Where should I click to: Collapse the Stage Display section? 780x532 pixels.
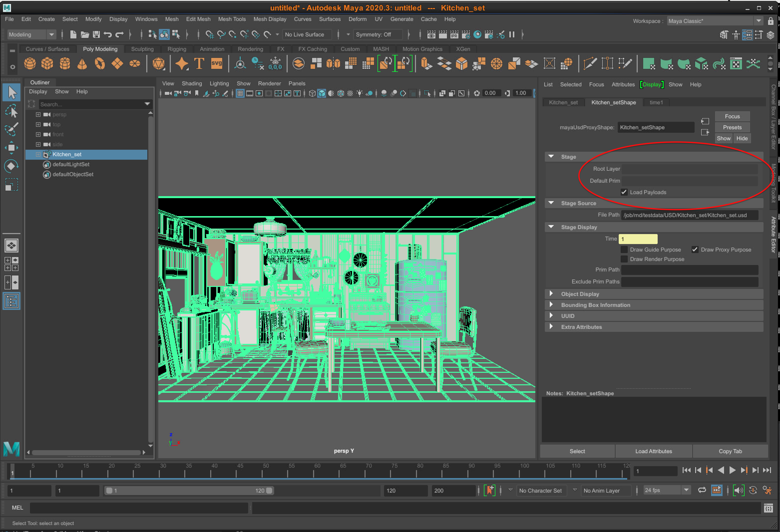coord(551,227)
